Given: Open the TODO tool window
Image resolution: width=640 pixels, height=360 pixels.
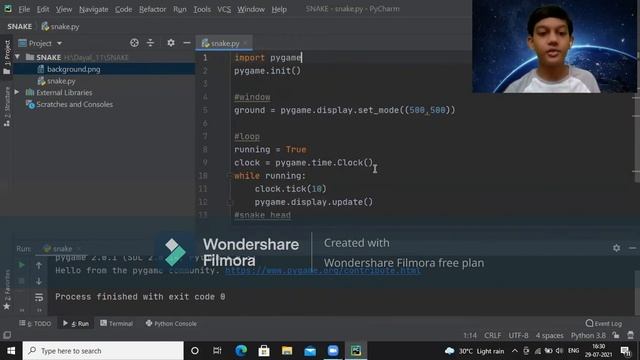Looking at the screenshot, I should (36, 323).
